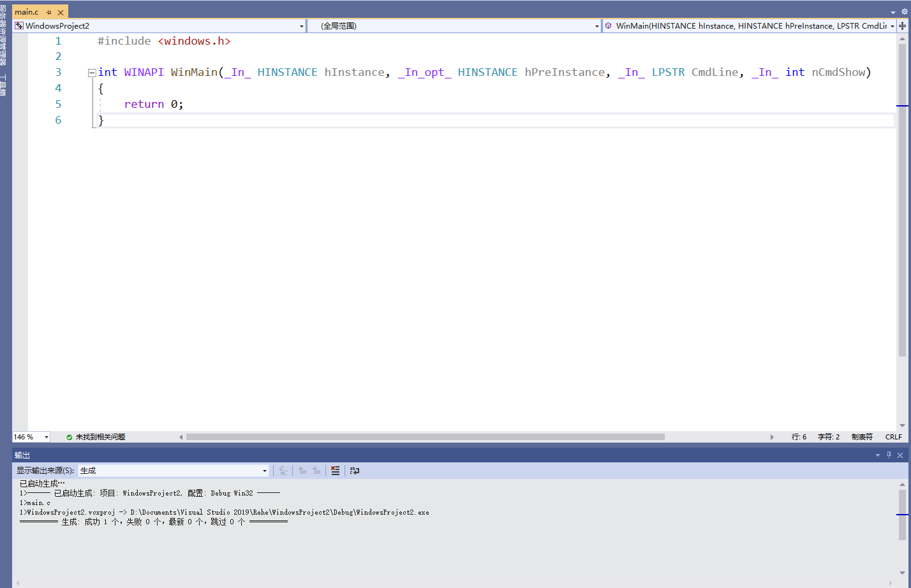Click the hPreInstance parameter in code
Screen dimensions: 911x588
pyautogui.click(x=565, y=72)
